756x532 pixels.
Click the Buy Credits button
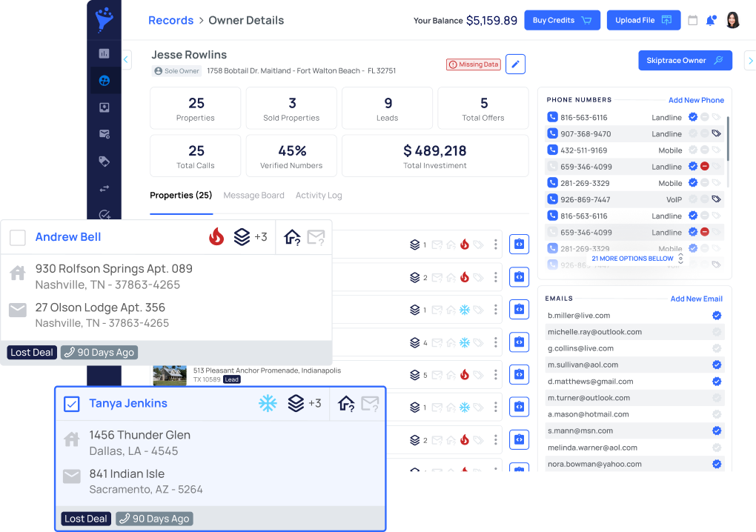click(562, 20)
